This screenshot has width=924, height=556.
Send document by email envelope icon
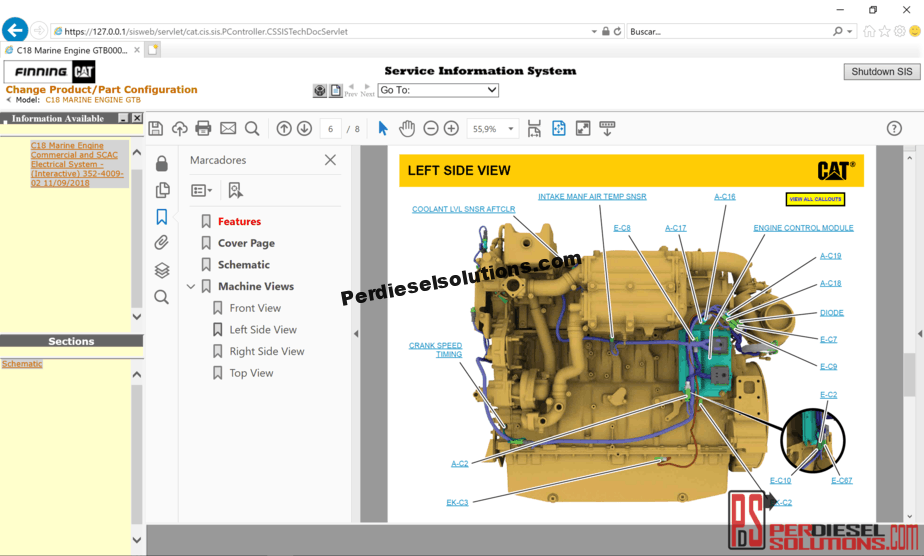(228, 128)
